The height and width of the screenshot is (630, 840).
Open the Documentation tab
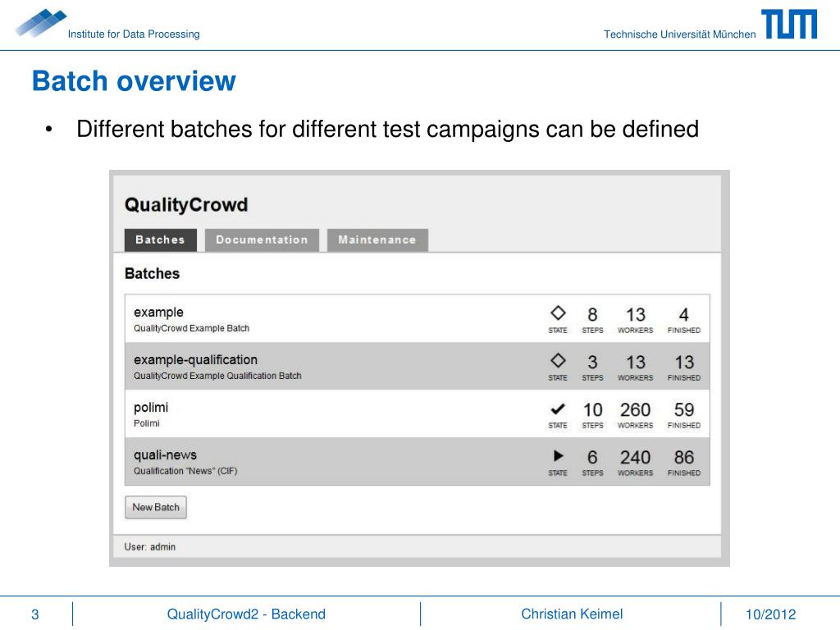click(262, 240)
